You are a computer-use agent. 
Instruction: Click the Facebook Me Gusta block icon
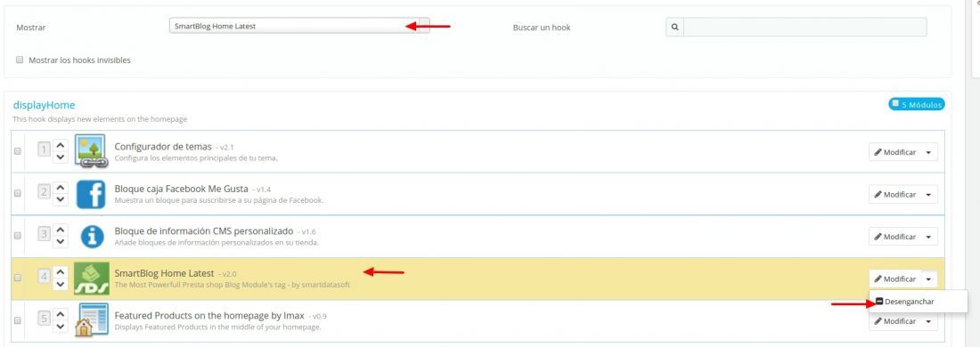[91, 194]
